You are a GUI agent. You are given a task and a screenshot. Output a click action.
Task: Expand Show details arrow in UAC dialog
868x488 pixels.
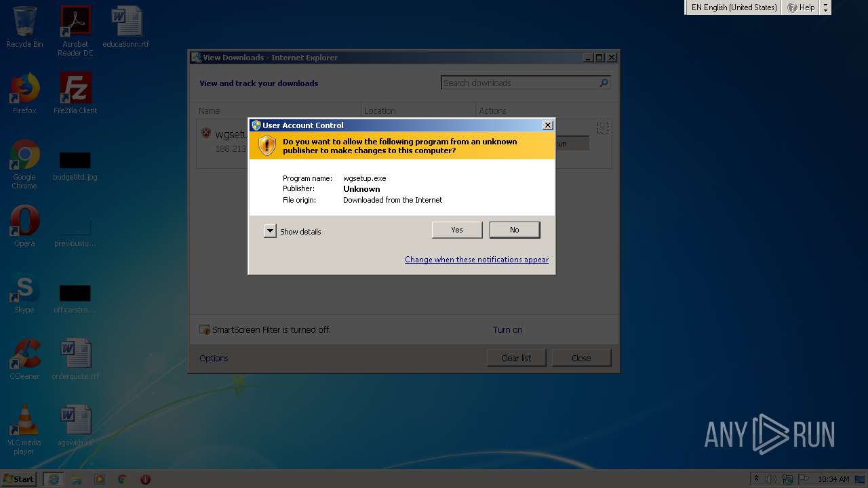270,231
